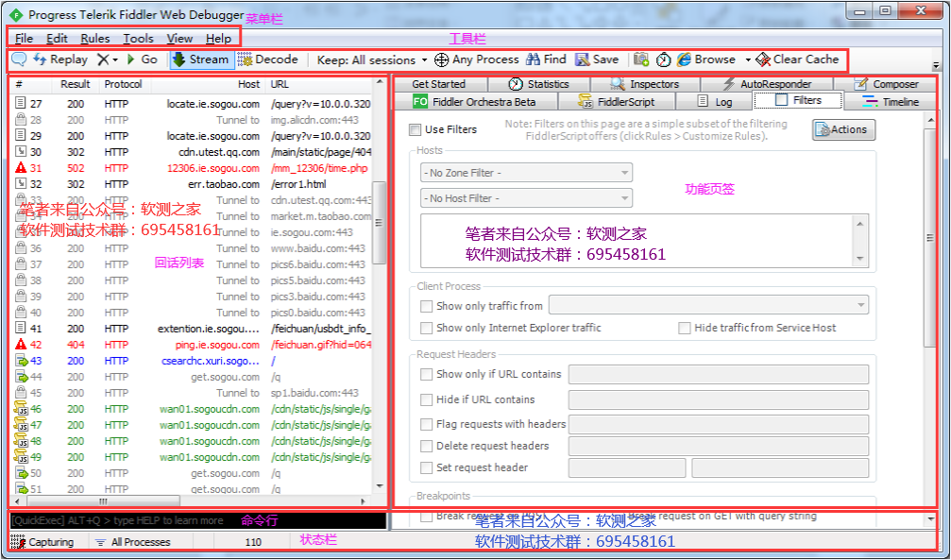Click the timer clock icon in toolbar
The width and height of the screenshot is (951, 560).
click(x=664, y=59)
